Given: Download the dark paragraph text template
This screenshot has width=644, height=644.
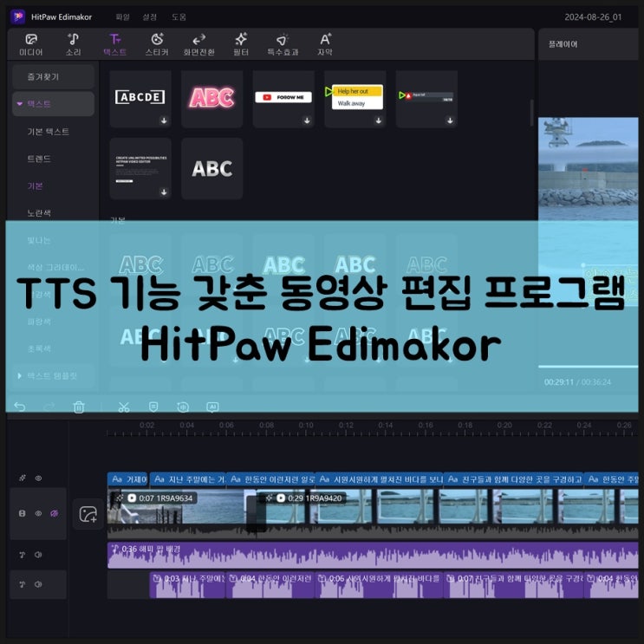Looking at the screenshot, I should [x=164, y=192].
